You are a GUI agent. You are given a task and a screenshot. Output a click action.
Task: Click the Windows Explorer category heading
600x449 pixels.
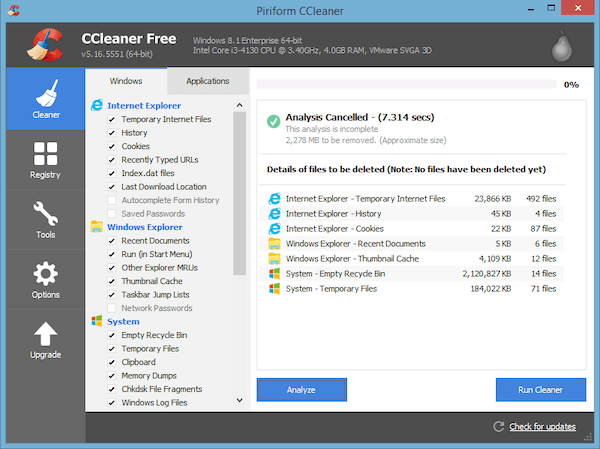coord(145,227)
